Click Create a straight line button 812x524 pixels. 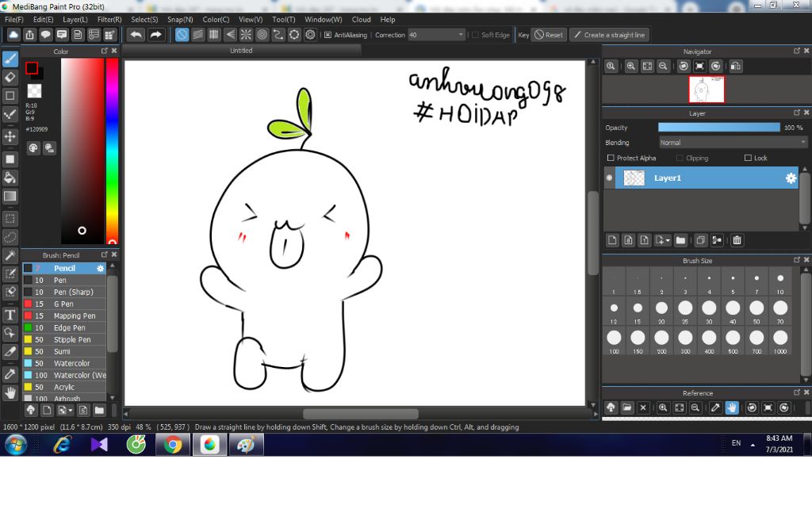pyautogui.click(x=610, y=35)
